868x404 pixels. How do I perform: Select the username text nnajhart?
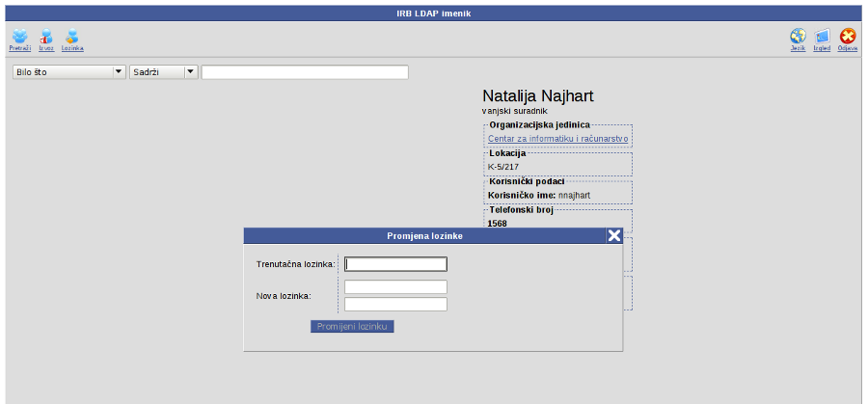pos(574,195)
